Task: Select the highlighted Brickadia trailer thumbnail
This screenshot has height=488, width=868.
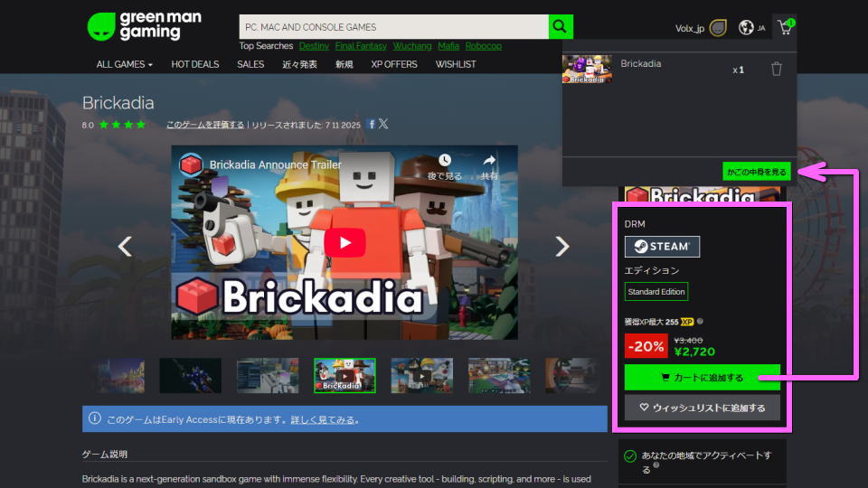Action: [x=344, y=376]
